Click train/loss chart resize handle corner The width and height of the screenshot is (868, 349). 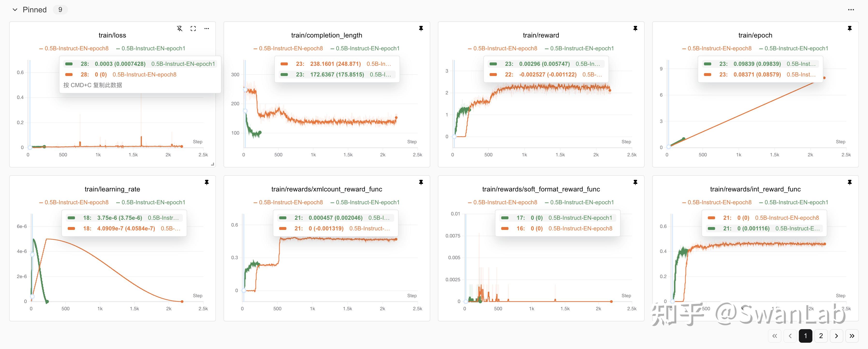pos(213,164)
